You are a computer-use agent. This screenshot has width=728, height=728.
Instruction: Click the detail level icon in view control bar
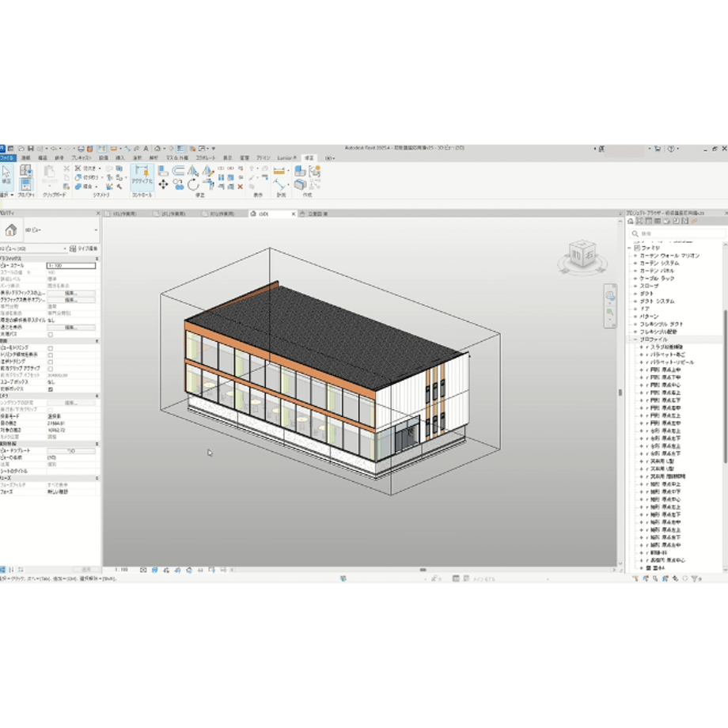143,570
